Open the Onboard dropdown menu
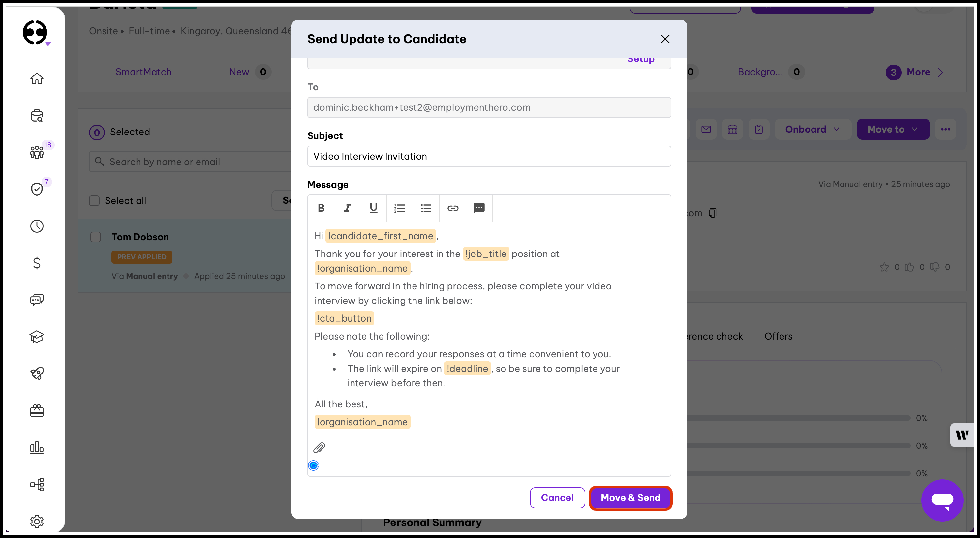The height and width of the screenshot is (538, 980). (x=812, y=129)
